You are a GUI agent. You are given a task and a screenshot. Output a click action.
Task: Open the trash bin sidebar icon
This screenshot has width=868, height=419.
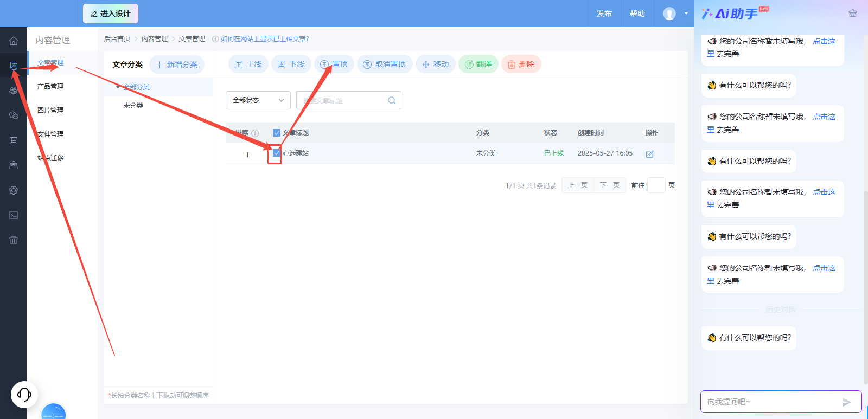pos(14,240)
